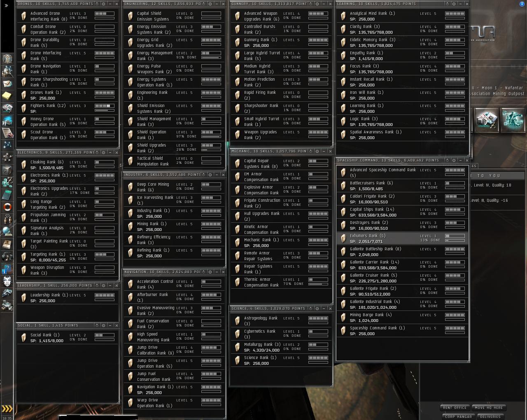Click the Spaceship Command window resize corner
This screenshot has height=420, width=527.
[x=467, y=360]
